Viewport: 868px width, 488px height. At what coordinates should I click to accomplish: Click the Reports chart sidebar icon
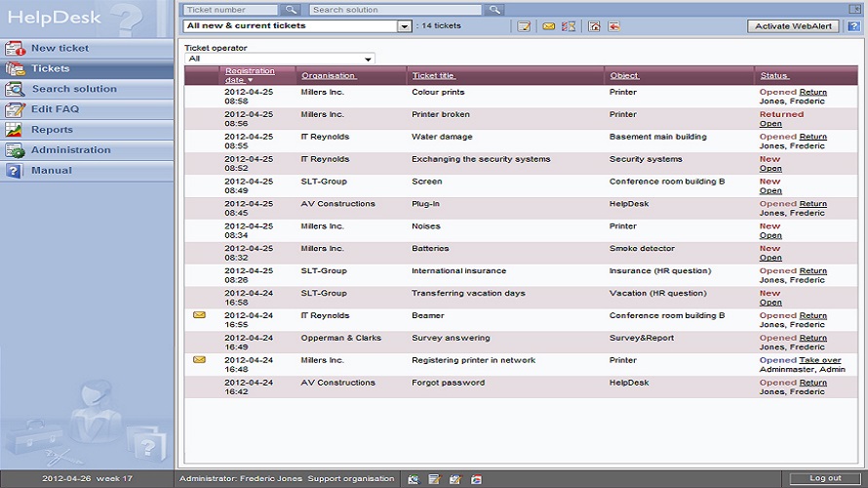click(14, 130)
